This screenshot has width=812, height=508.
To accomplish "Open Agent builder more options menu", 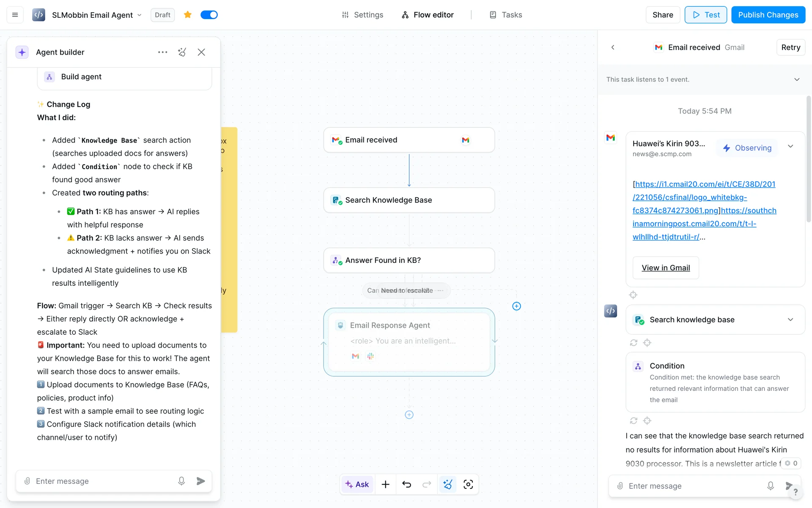I will [162, 52].
